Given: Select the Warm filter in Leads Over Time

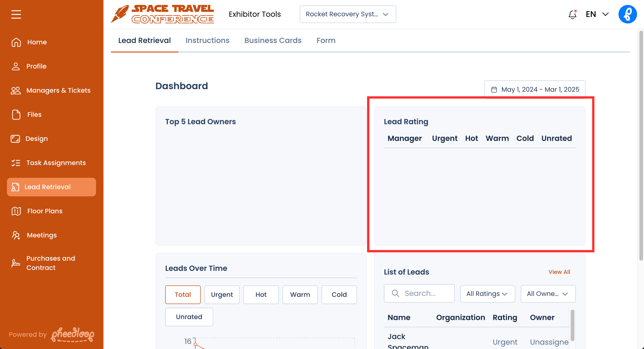Looking at the screenshot, I should 300,295.
